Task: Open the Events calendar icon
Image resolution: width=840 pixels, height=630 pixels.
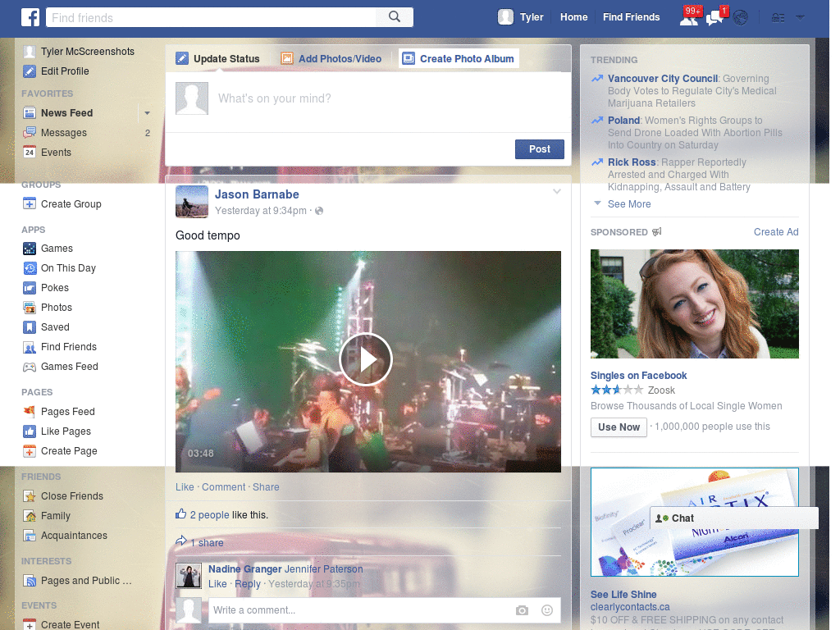Action: (30, 152)
